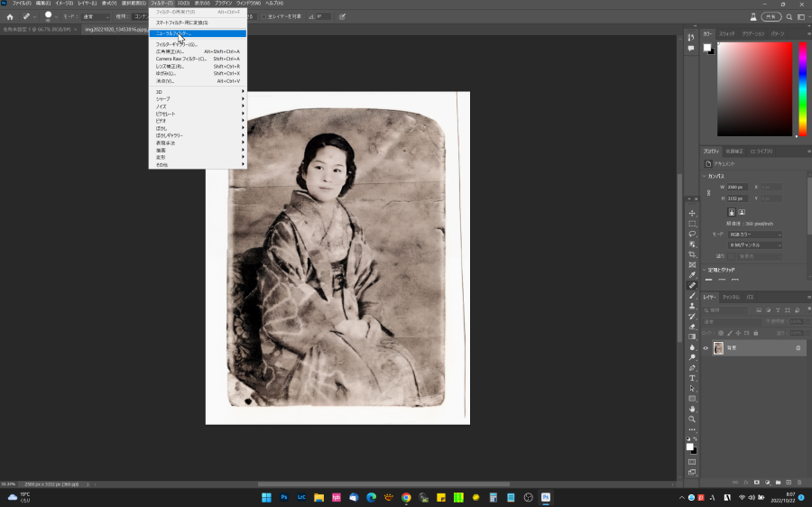Screen dimensions: 812x507
Task: Open the Windows Start menu
Action: tap(266, 497)
